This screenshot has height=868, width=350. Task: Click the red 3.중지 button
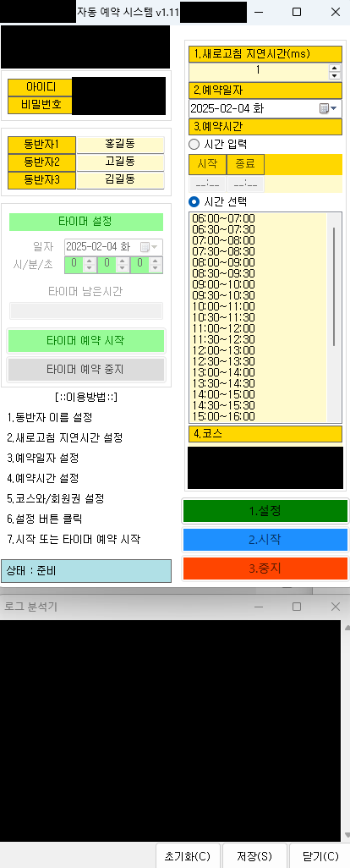(265, 569)
